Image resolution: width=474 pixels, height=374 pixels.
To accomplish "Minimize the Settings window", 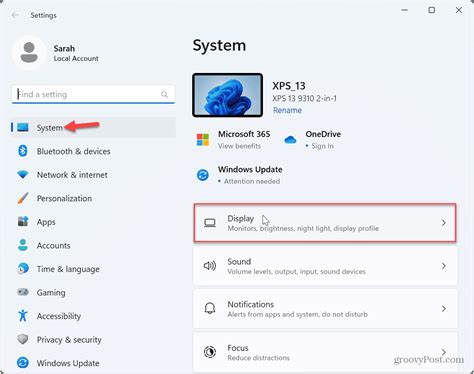I will click(405, 10).
